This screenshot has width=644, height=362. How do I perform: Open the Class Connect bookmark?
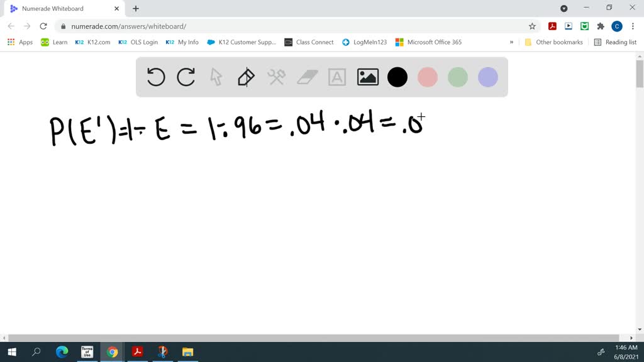(309, 42)
